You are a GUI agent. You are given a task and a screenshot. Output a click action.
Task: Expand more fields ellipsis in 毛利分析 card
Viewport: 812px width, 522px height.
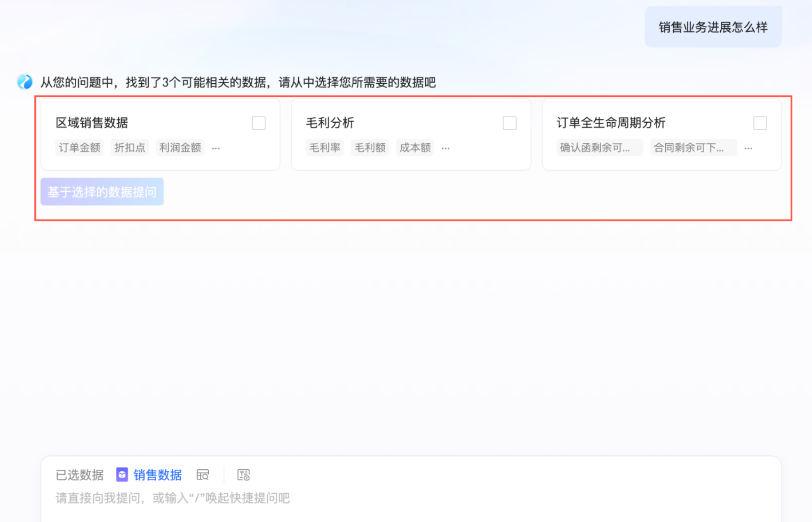446,148
